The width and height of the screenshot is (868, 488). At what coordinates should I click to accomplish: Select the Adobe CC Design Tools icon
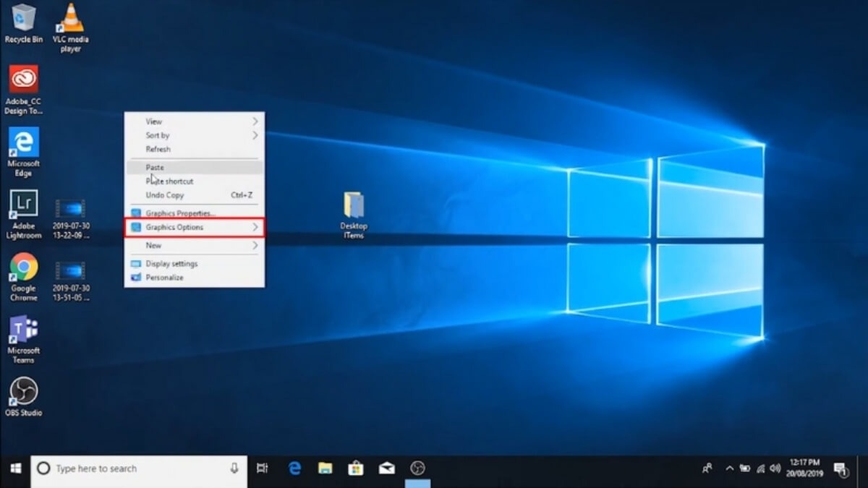click(24, 90)
